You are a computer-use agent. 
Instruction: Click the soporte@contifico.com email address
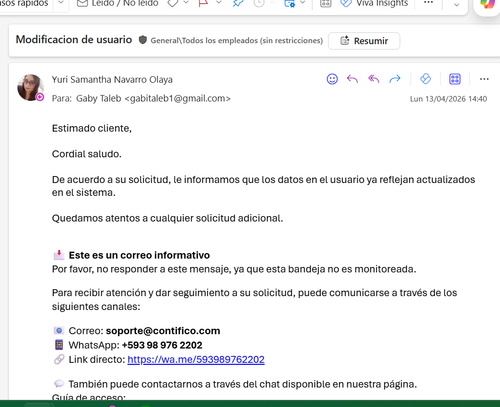tap(163, 331)
